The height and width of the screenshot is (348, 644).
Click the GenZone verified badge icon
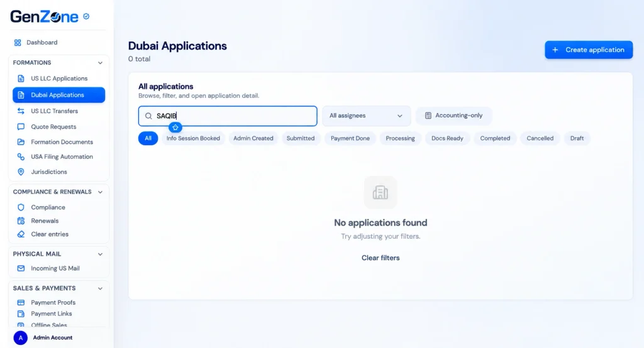click(x=86, y=16)
